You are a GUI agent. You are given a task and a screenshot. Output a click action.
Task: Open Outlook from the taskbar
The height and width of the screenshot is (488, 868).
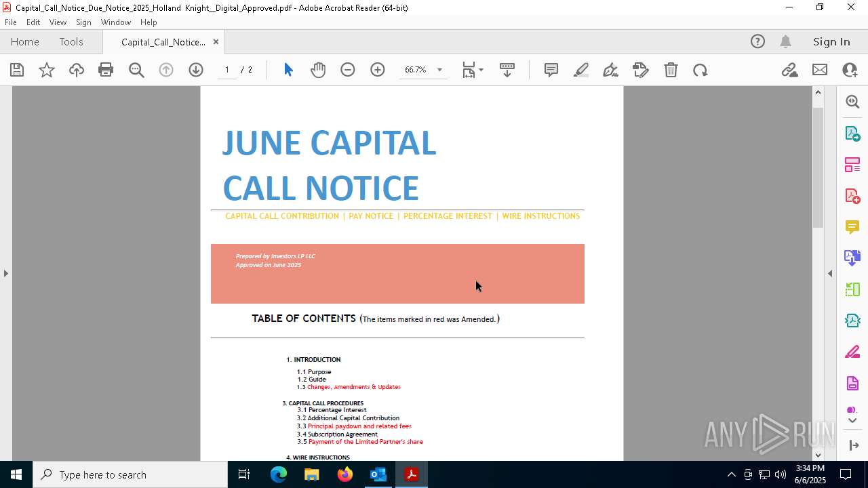(x=378, y=474)
